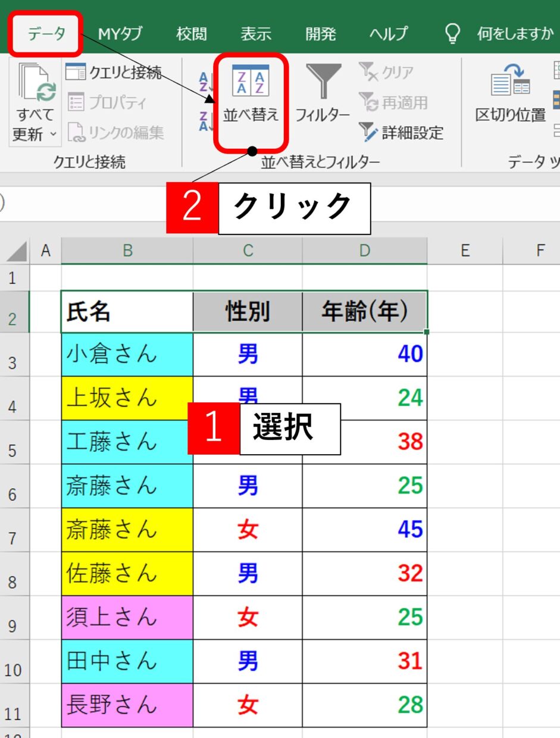560x738 pixels.
Task: Select column C header
Action: [248, 251]
